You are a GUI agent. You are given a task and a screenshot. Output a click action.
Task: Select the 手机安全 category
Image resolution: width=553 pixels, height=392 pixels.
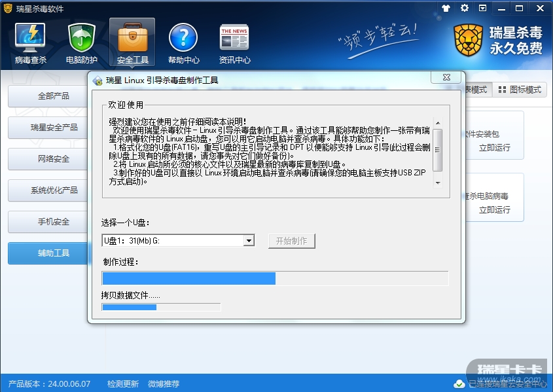click(48, 221)
